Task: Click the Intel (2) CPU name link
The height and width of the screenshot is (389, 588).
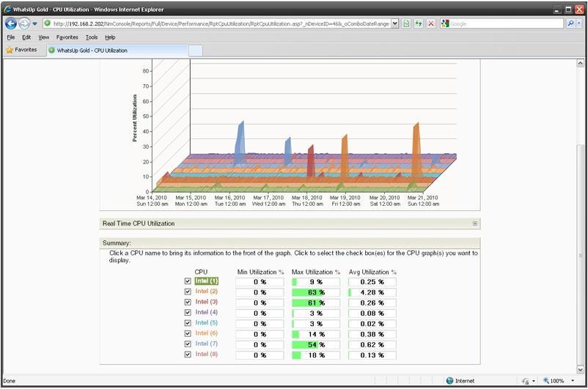Action: tap(206, 291)
